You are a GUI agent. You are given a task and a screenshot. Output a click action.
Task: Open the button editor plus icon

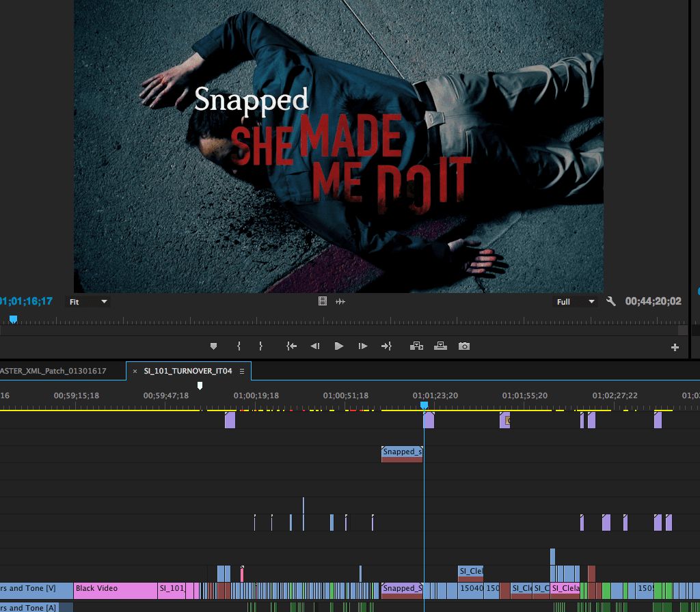[675, 348]
